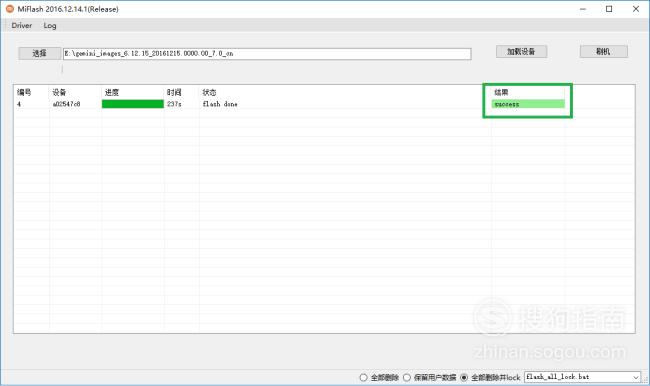Select device ID cell a02547c8
Viewport: 650px width, 386px height.
pyautogui.click(x=66, y=104)
